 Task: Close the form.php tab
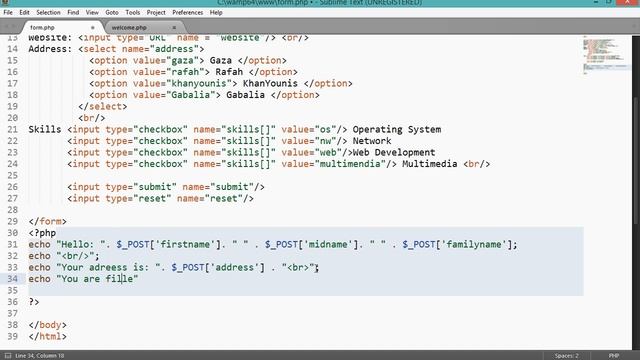click(93, 28)
